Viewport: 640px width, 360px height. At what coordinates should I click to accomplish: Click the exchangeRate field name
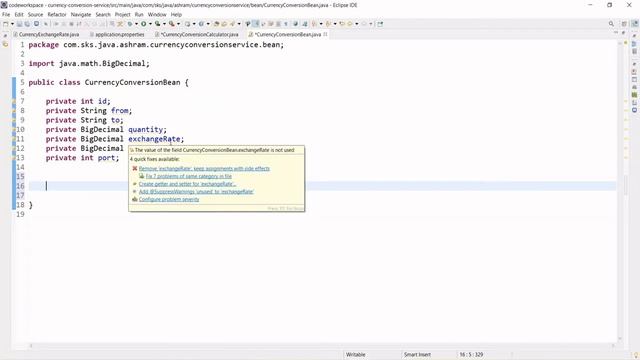coord(154,139)
